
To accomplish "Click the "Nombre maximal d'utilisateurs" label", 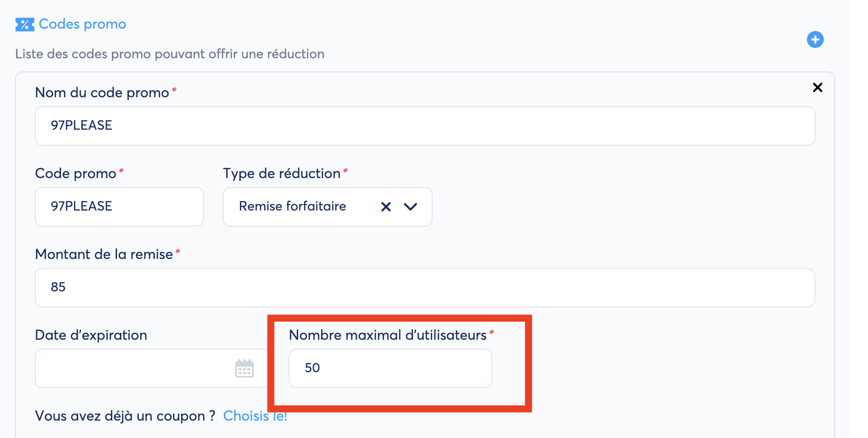I will [387, 335].
